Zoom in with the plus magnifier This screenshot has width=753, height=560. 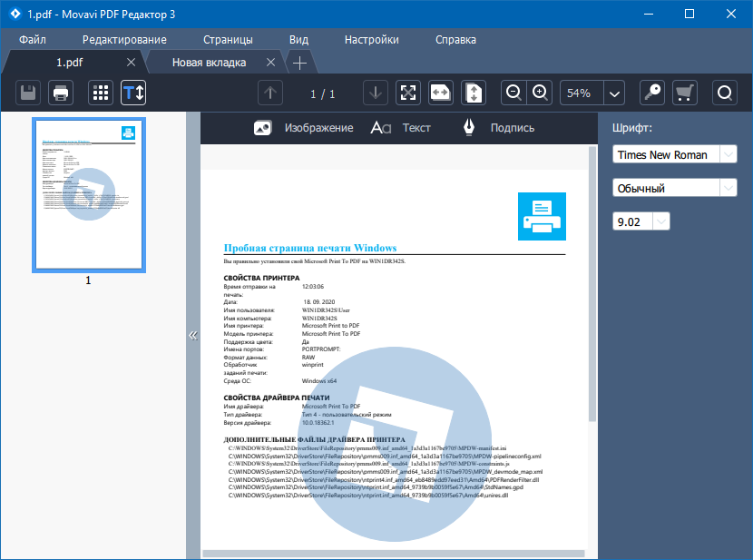(x=540, y=93)
